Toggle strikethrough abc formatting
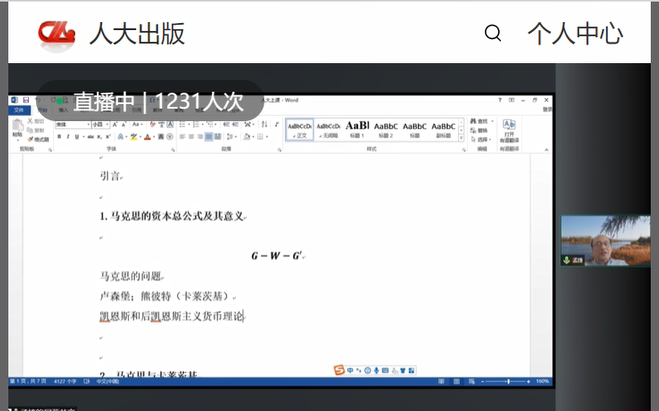The width and height of the screenshot is (659, 411). (x=90, y=137)
